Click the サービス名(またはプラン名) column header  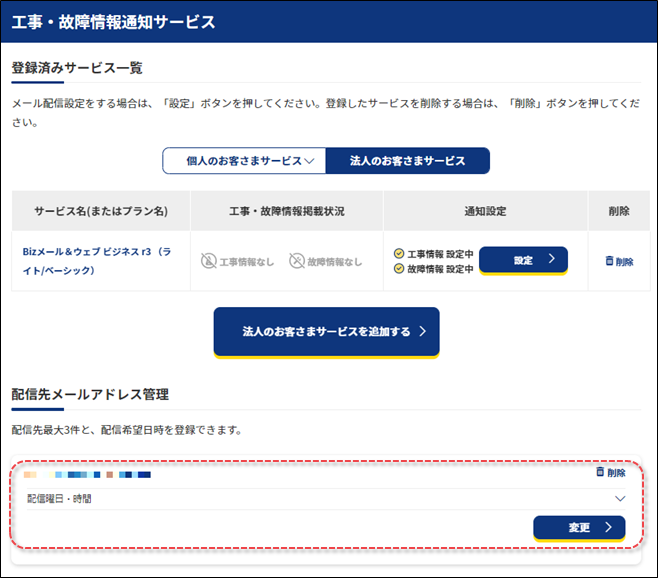pos(101,211)
